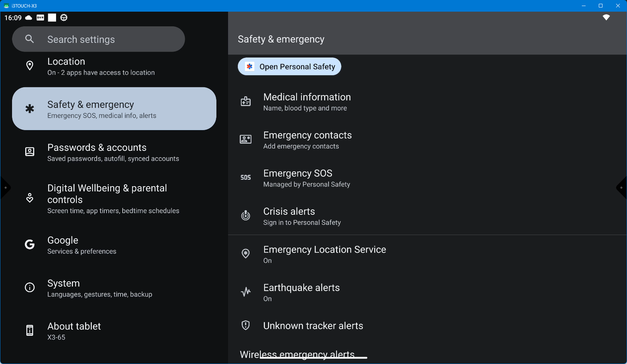Click the left edge side-panel handle
The image size is (627, 364).
pyautogui.click(x=5, y=188)
